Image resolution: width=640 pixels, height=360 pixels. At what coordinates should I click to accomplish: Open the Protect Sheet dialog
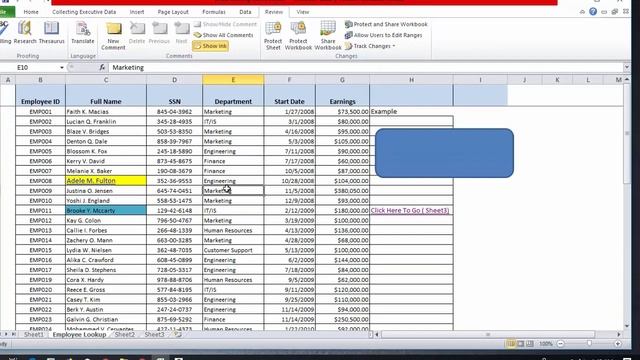(x=273, y=36)
